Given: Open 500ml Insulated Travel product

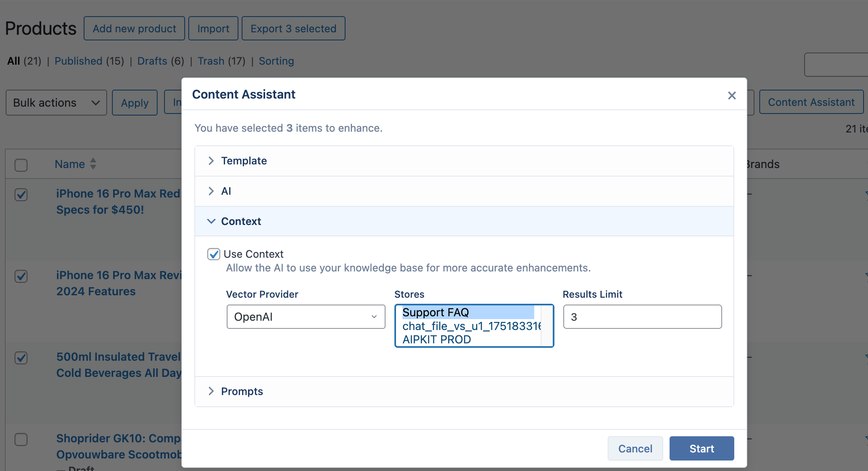Looking at the screenshot, I should pos(119,365).
